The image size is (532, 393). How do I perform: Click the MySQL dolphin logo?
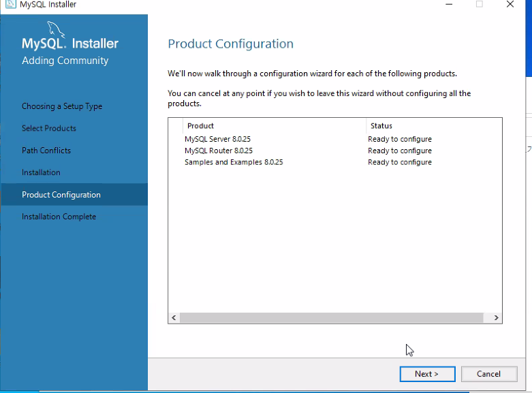pyautogui.click(x=56, y=29)
